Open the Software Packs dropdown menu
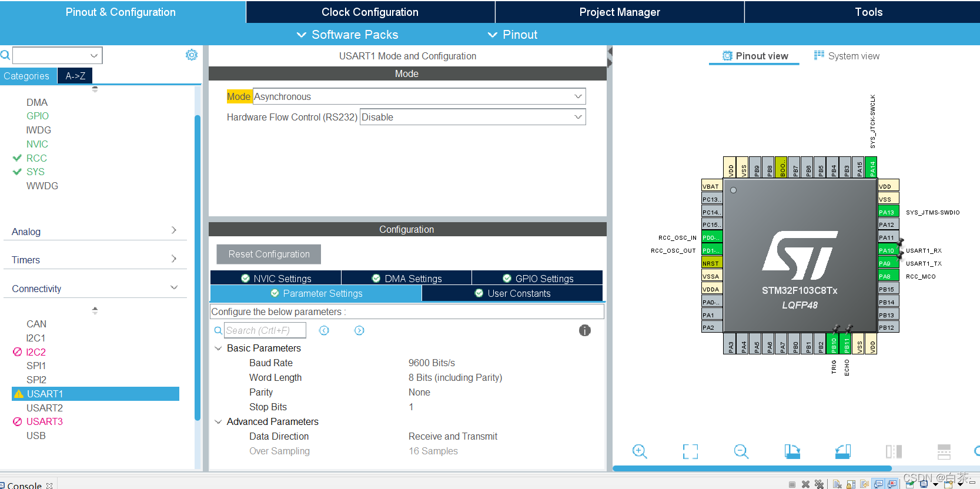 click(x=347, y=35)
